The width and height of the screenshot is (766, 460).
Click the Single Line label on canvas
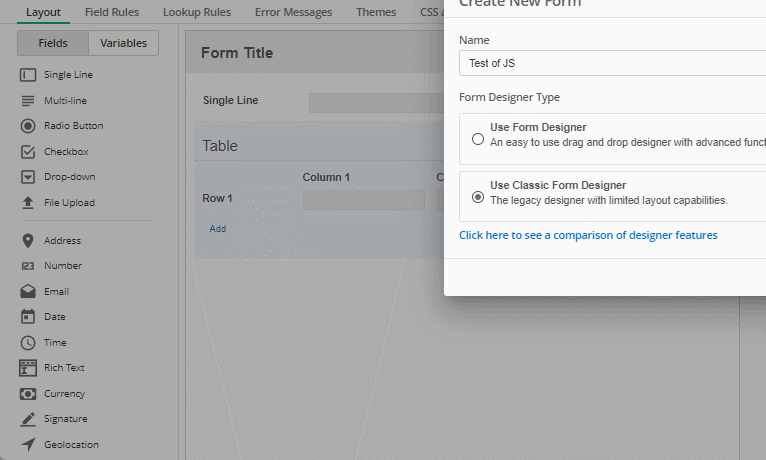point(231,100)
